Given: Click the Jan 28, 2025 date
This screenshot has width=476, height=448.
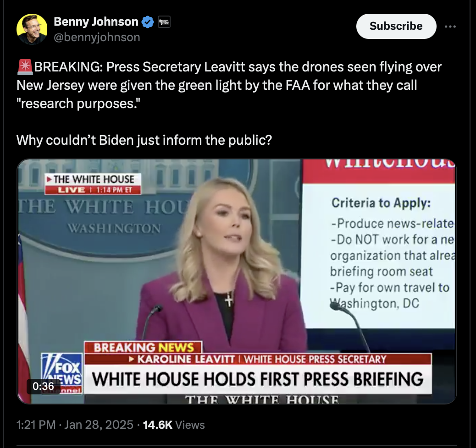Looking at the screenshot, I should click(x=99, y=425).
